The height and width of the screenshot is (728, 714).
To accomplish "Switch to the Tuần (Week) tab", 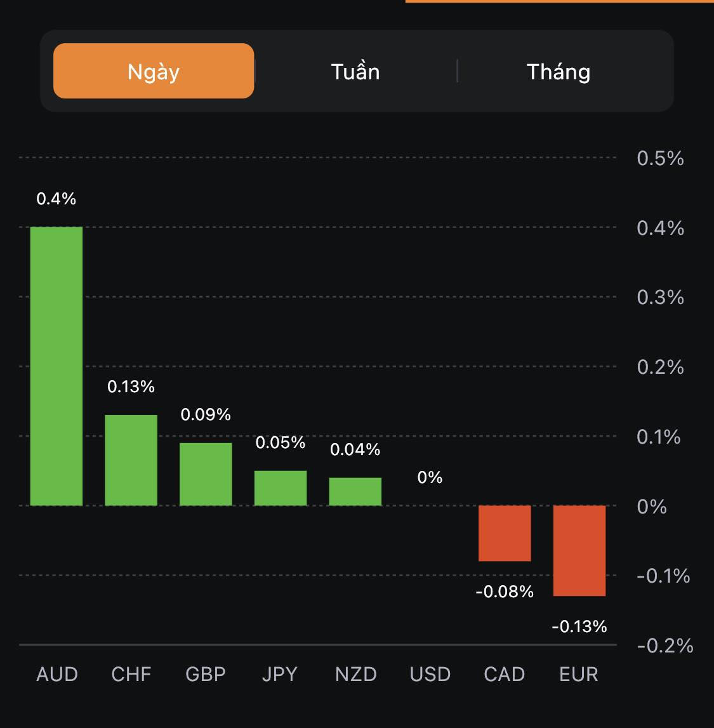I will [355, 71].
